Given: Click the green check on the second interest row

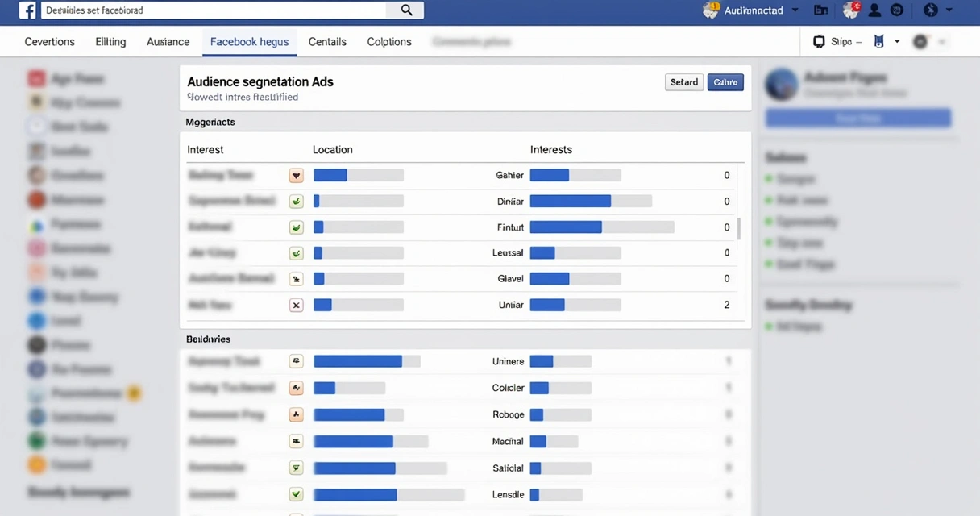Looking at the screenshot, I should tap(296, 201).
